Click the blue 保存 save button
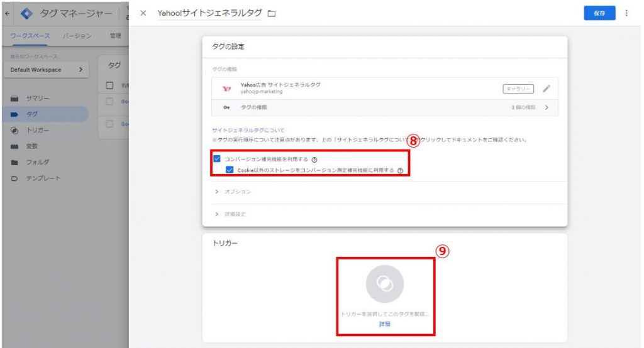The height and width of the screenshot is (348, 644). 599,13
